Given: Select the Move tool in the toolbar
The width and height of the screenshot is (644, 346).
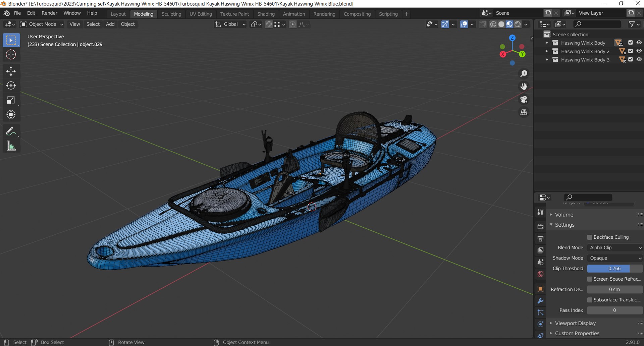Looking at the screenshot, I should [x=11, y=71].
